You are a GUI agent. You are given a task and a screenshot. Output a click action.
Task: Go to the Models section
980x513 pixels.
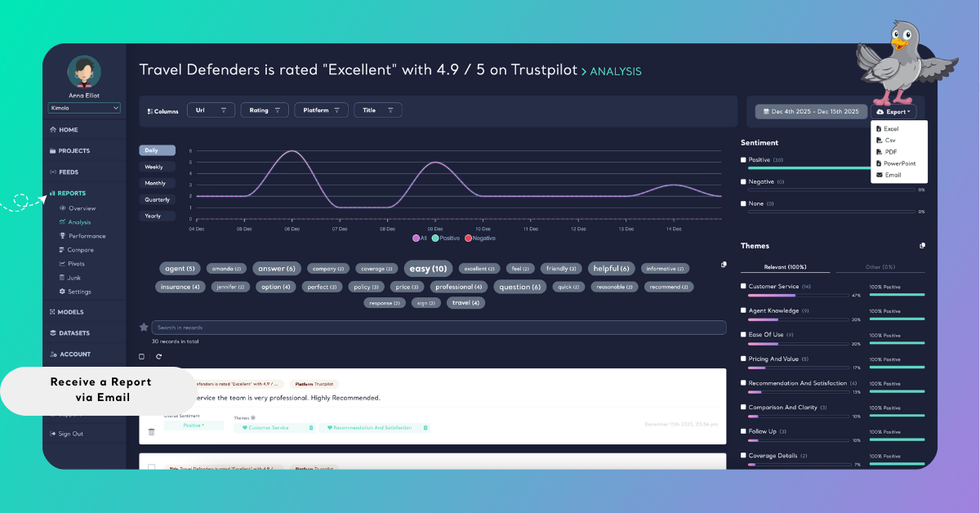(x=66, y=312)
